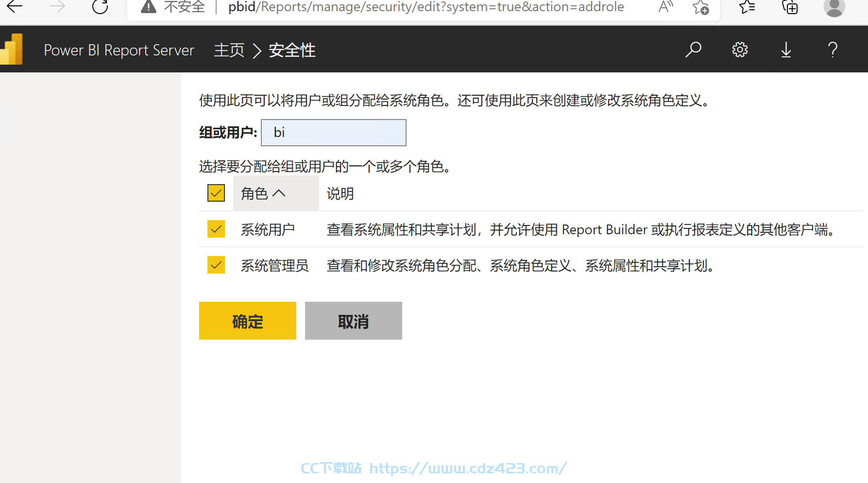
Task: Open the help question mark menu
Action: point(833,50)
